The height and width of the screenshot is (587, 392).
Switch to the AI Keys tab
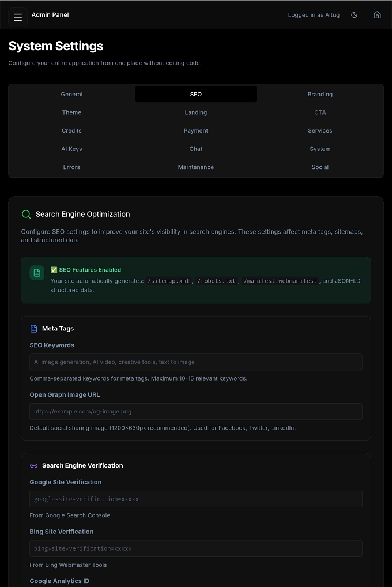point(71,149)
